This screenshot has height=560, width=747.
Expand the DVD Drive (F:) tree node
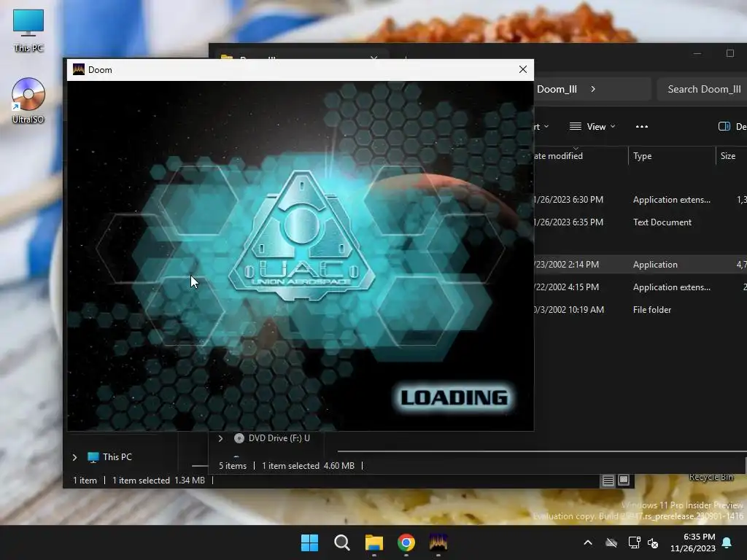tap(220, 438)
